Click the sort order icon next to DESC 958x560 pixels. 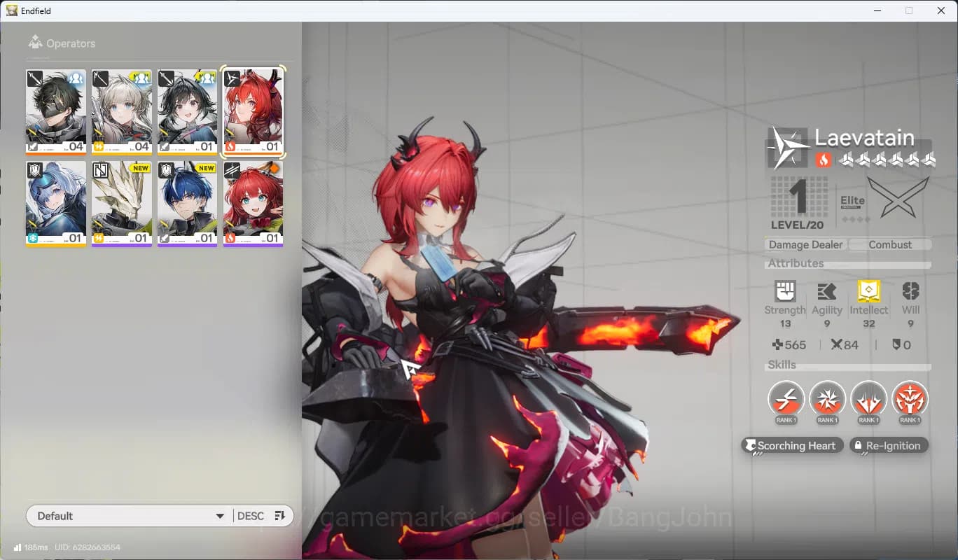click(279, 515)
